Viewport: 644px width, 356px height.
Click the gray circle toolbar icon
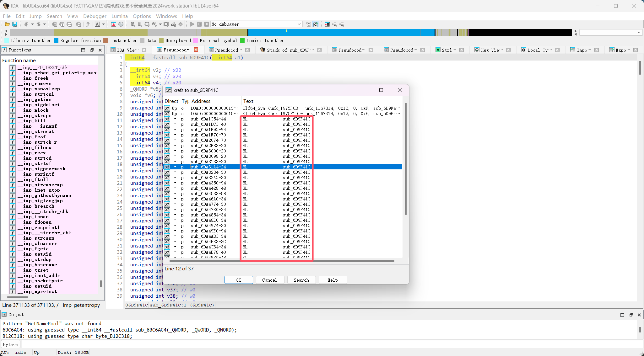(121, 24)
